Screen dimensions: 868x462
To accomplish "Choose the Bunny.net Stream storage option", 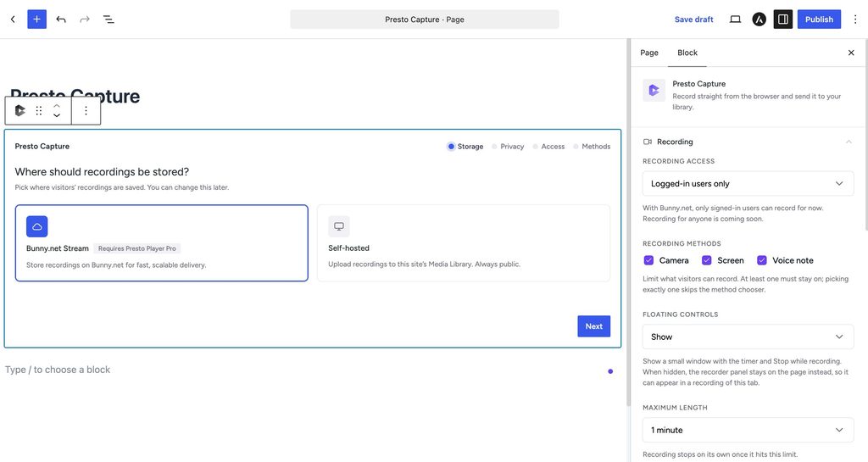I will point(162,243).
